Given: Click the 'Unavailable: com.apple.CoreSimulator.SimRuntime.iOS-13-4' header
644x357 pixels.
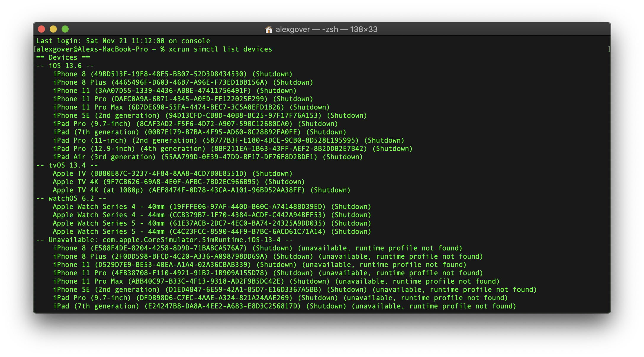Looking at the screenshot, I should tap(165, 240).
